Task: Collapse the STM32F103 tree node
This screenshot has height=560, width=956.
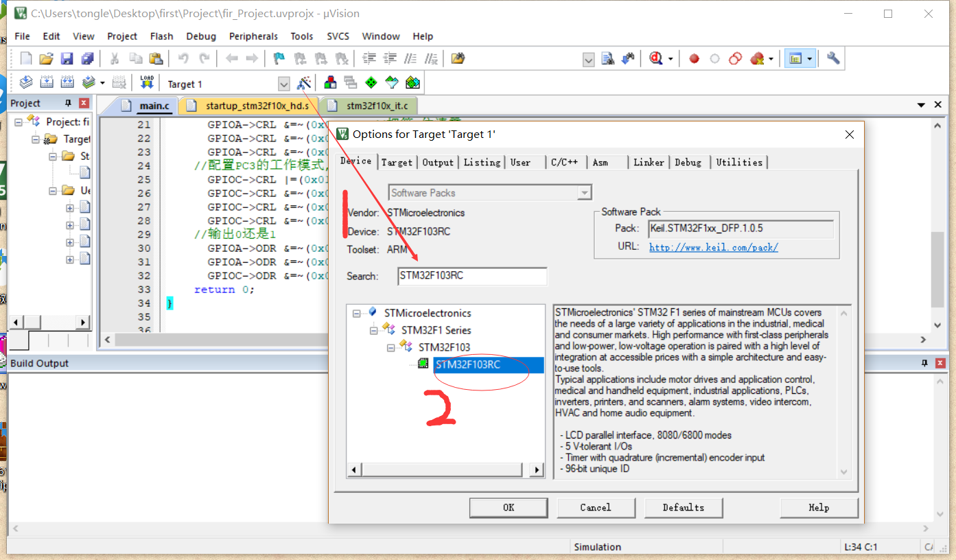Action: [x=390, y=347]
